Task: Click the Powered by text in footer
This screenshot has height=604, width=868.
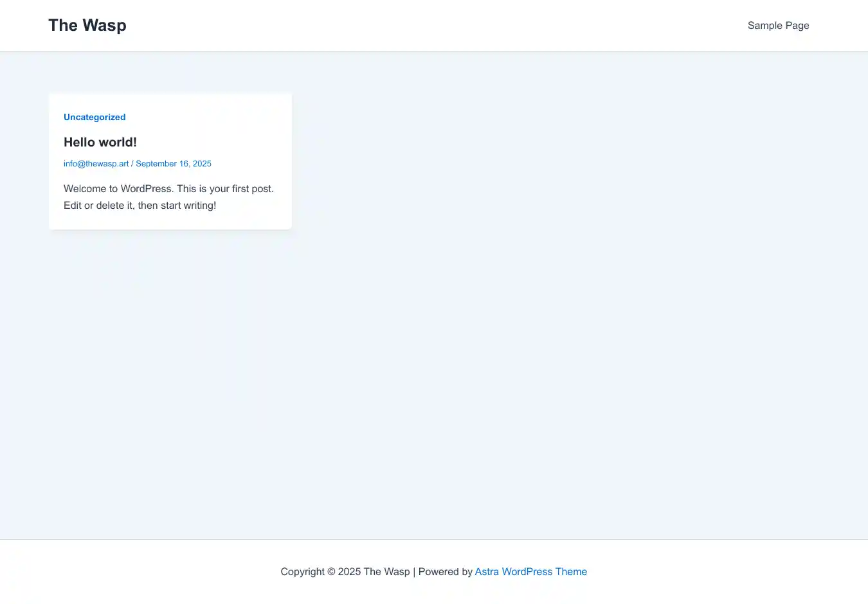Action: pyautogui.click(x=445, y=572)
